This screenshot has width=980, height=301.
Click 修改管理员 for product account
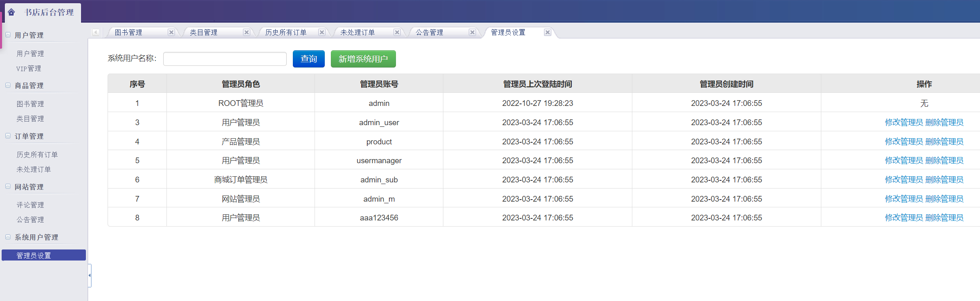coord(904,142)
